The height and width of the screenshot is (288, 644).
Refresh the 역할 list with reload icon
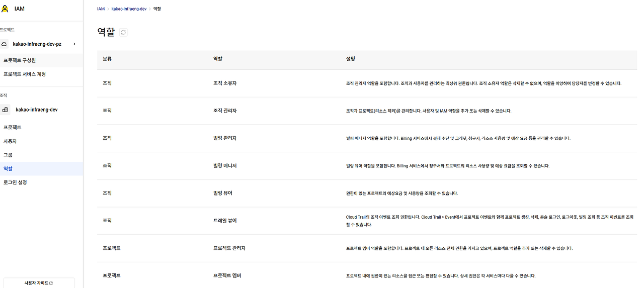click(x=124, y=32)
